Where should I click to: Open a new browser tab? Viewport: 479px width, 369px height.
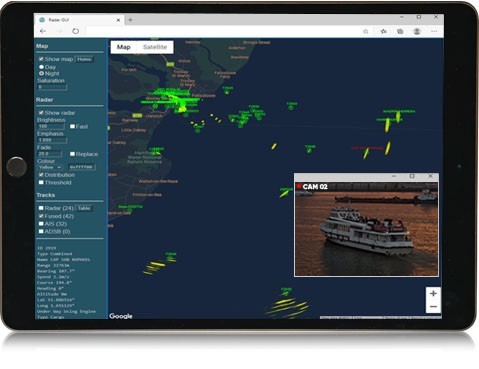[x=130, y=20]
